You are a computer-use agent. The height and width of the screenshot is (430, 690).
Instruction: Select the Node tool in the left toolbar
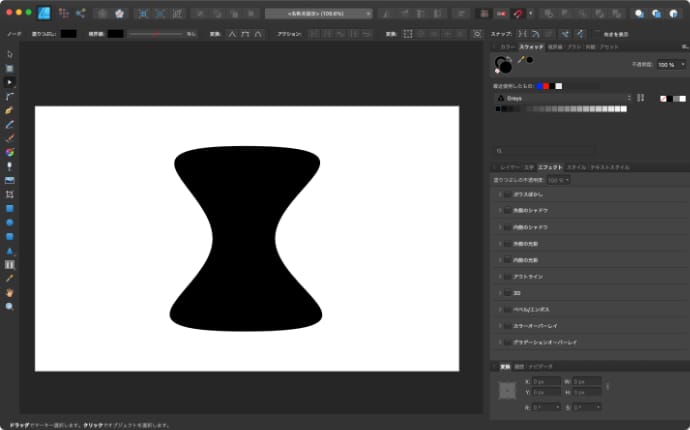[x=10, y=81]
